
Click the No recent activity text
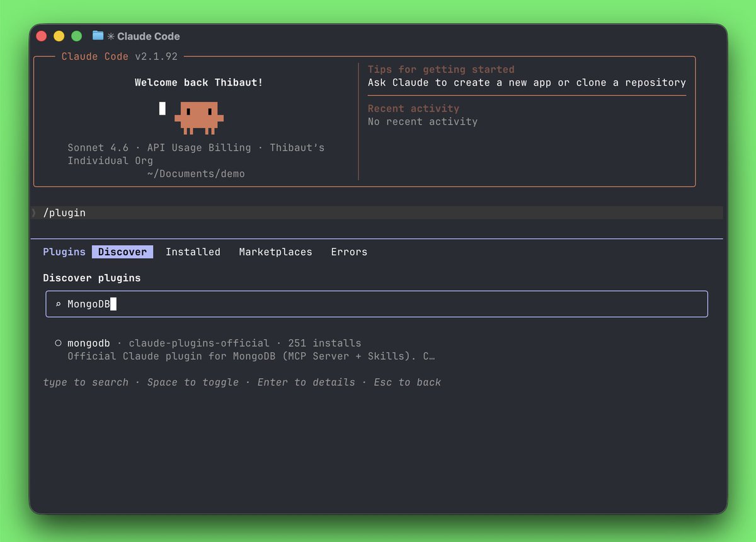click(x=423, y=122)
